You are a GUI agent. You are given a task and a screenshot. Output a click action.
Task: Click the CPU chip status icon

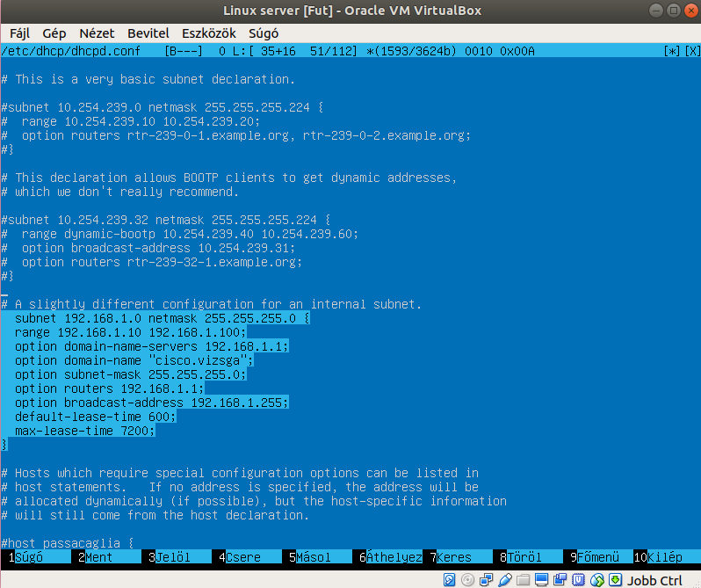pos(577,580)
